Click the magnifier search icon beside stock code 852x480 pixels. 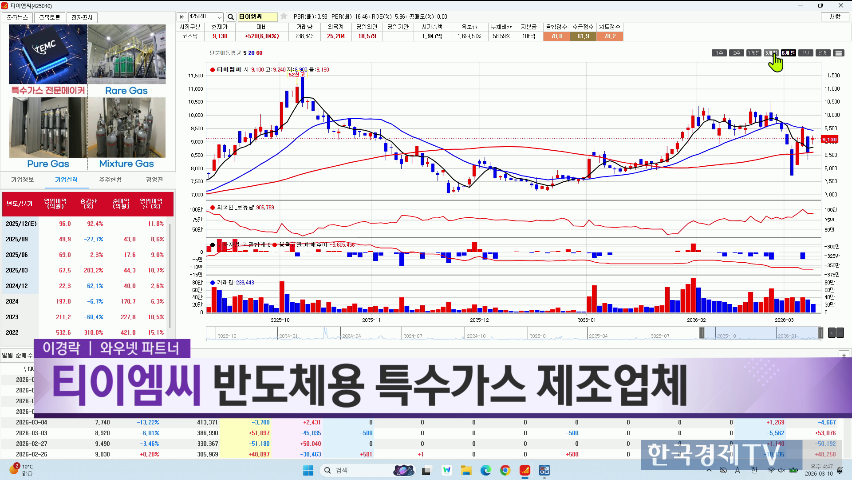pos(229,18)
